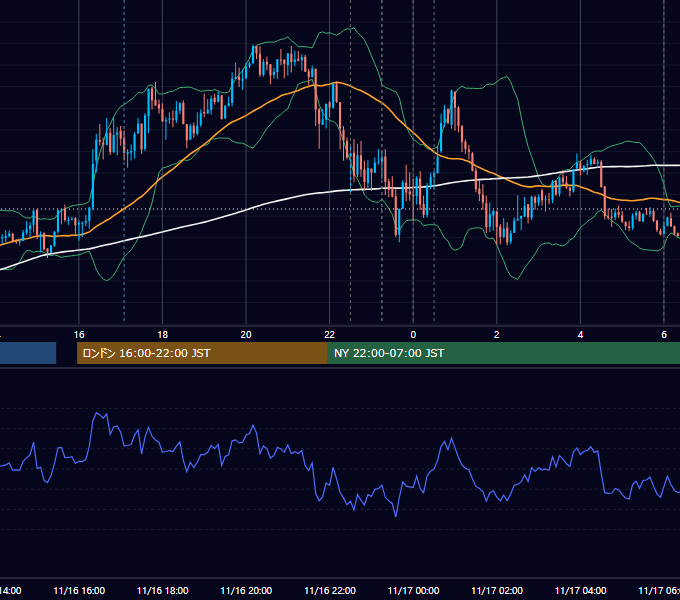Click the NY 22:00-07:00 JST session bar
The image size is (680, 600).
point(503,353)
